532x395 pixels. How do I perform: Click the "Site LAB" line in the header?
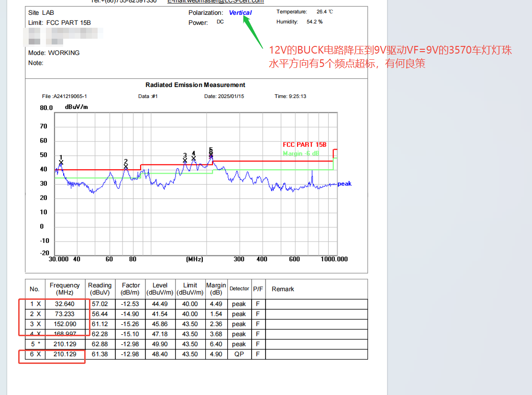click(x=41, y=12)
